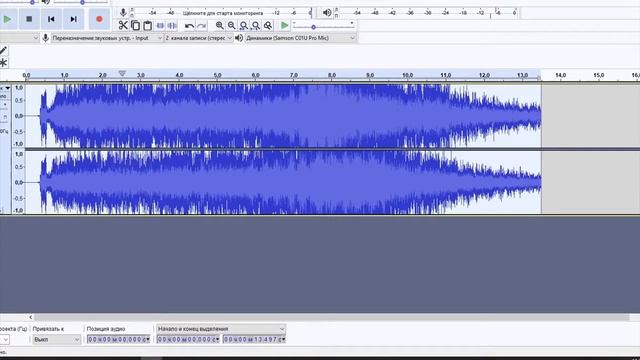Click the horizontal scrollbar track
The height and width of the screenshot is (360, 640).
coord(331,317)
